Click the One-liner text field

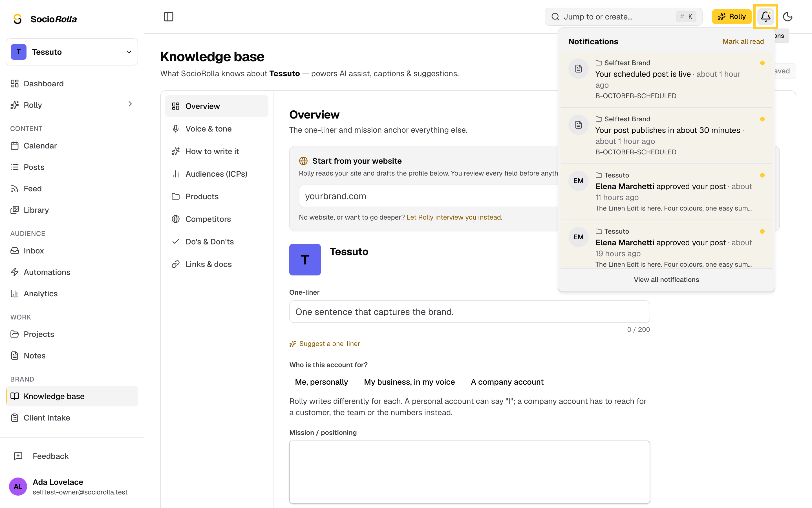pos(469,312)
